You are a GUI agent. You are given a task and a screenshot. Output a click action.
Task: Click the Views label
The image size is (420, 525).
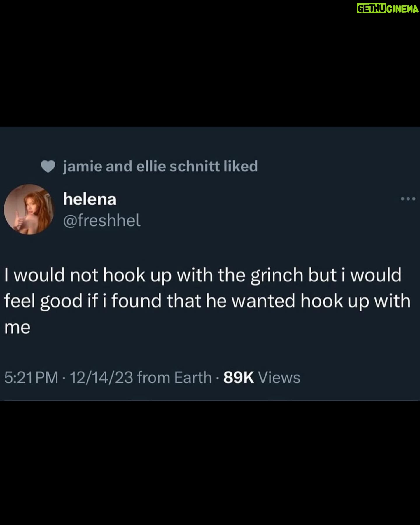(x=279, y=377)
